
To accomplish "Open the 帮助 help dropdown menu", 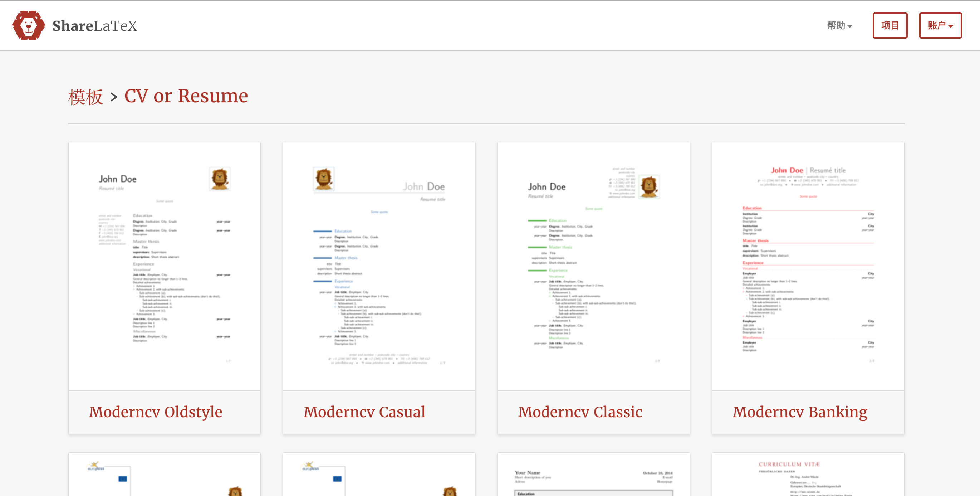I will pyautogui.click(x=839, y=25).
